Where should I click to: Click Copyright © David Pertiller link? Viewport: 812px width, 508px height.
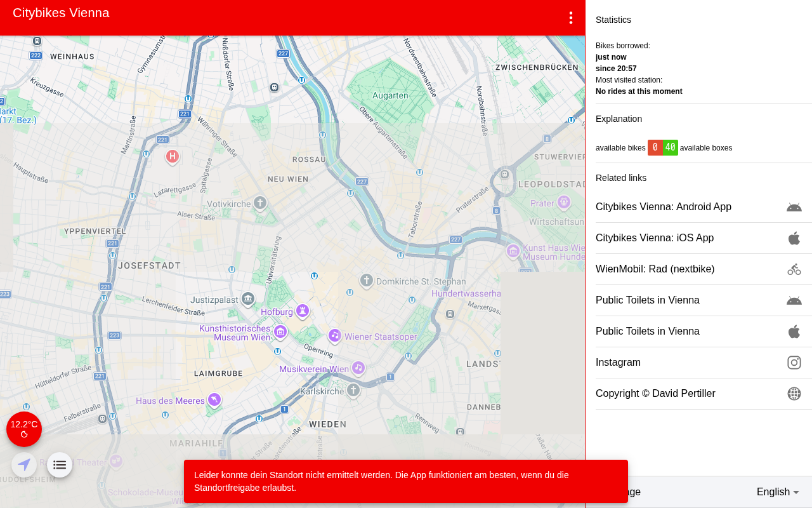[655, 394]
